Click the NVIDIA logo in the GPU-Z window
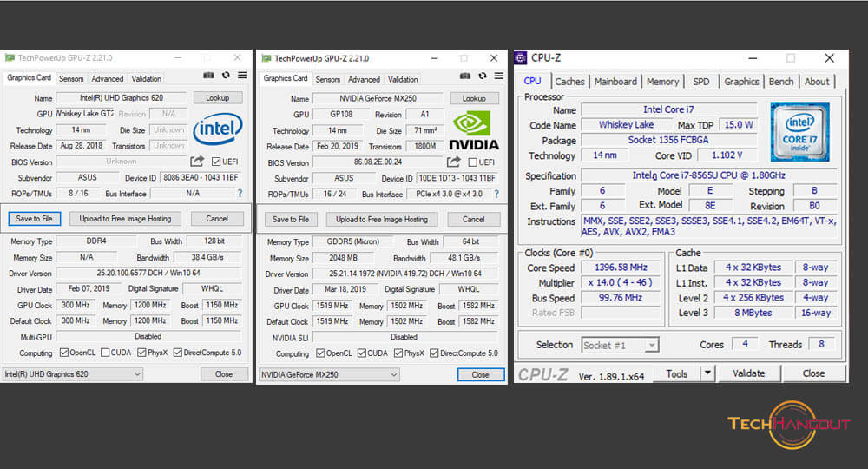The height and width of the screenshot is (469, 868). (x=473, y=130)
